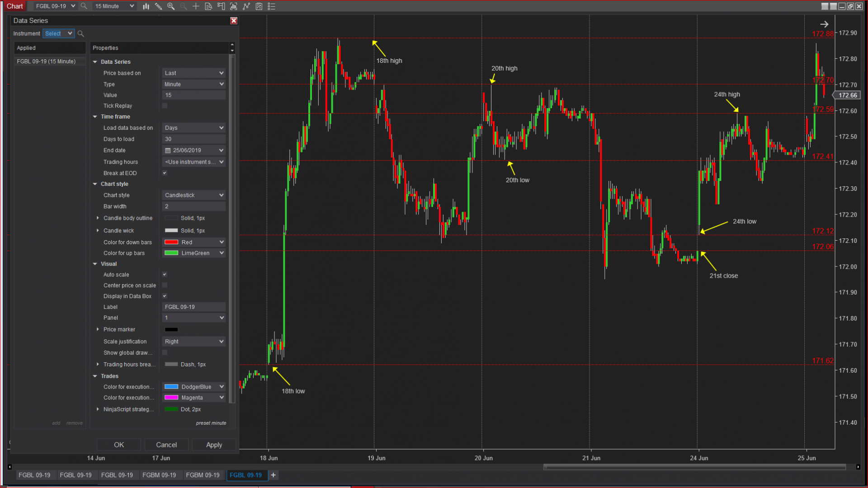
Task: Collapse the Trades property group
Action: pos(95,376)
